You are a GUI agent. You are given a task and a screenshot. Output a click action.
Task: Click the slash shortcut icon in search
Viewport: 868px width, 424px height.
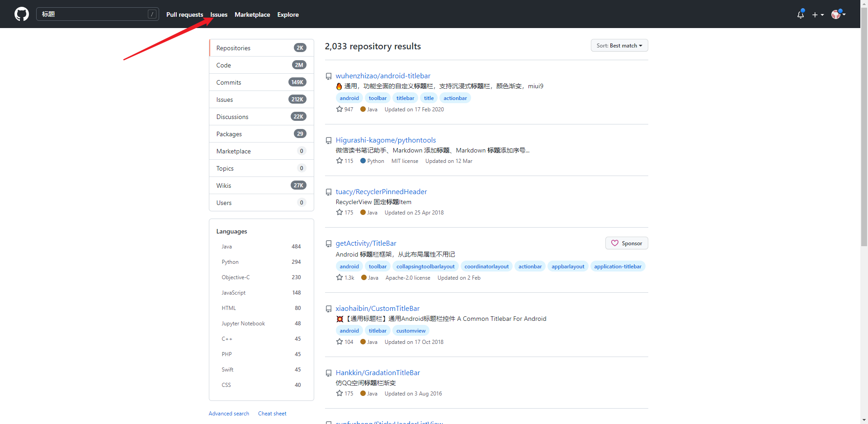[x=152, y=14]
